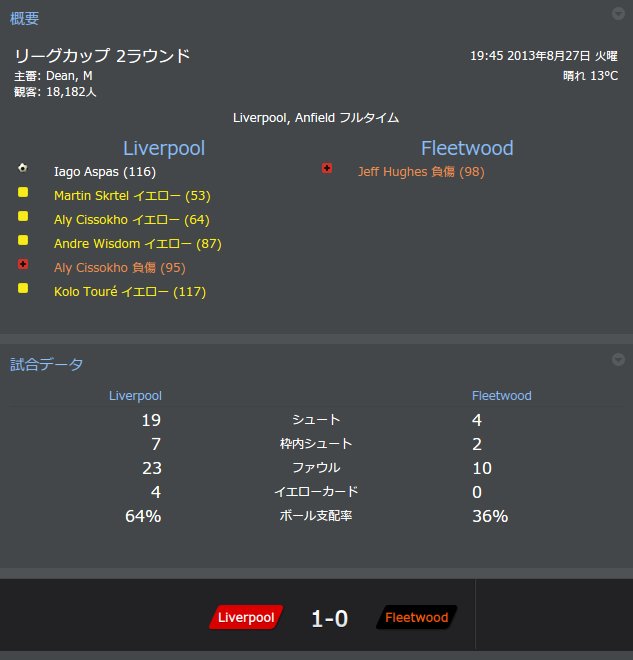Click the red Liverpool badge in the scoreline
633x660 pixels.
click(246, 617)
